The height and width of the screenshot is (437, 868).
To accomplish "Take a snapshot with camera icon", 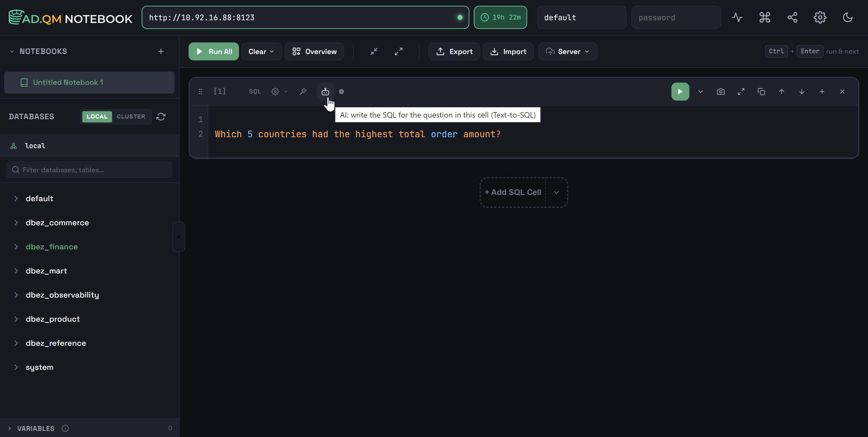I will tap(721, 92).
